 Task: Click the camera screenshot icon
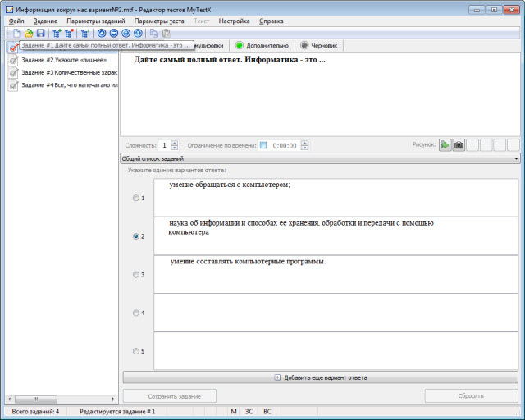pyautogui.click(x=459, y=145)
